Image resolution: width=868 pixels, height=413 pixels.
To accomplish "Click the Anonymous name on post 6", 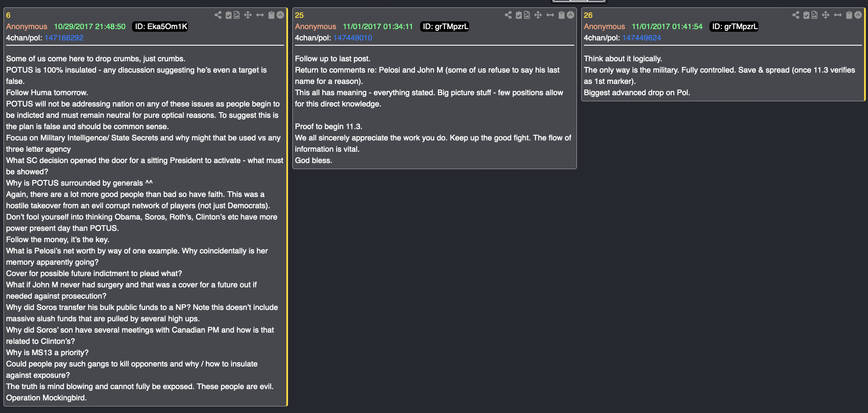I will (27, 27).
